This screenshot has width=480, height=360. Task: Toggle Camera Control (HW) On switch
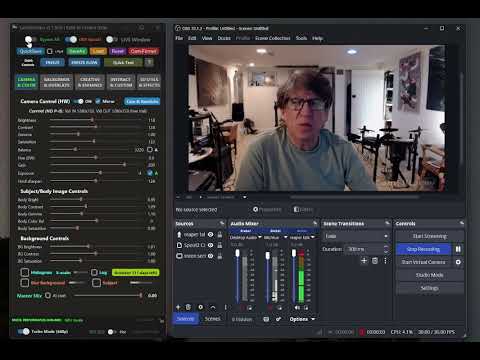79,101
